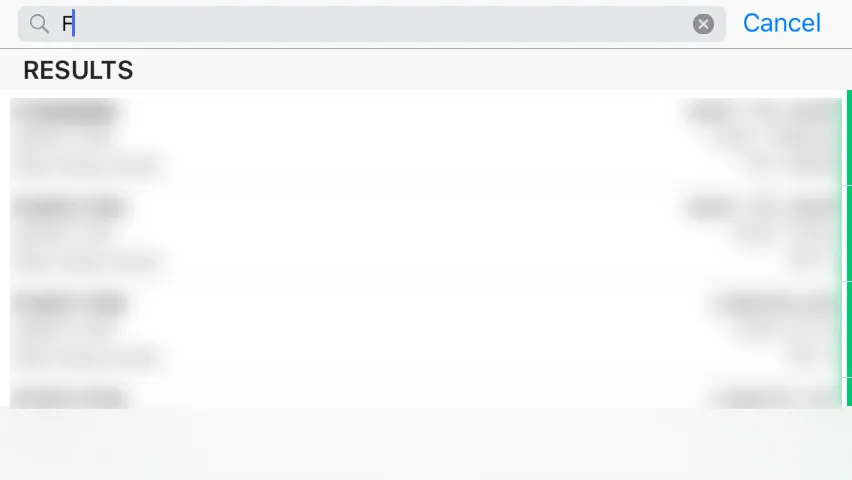
Task: Tap Cancel to exit search
Action: tap(781, 23)
